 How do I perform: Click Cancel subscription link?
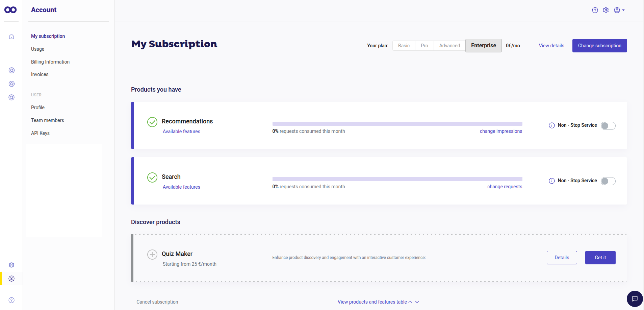click(x=157, y=302)
